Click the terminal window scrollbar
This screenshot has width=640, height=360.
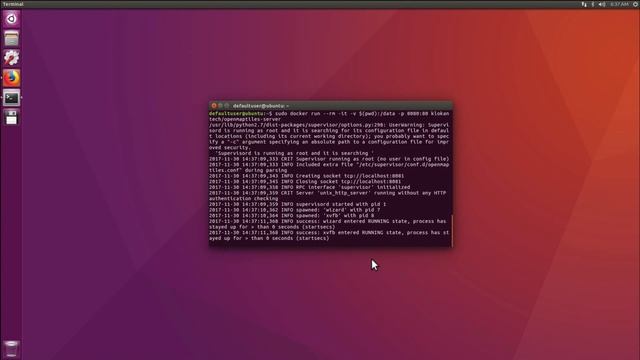[x=452, y=231]
